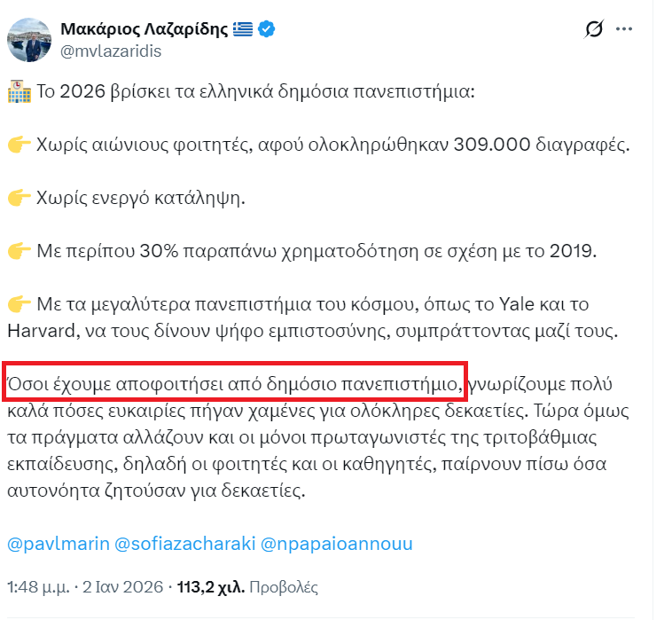
Task: Open Μακάριος Λαζαρίδης profile picture
Action: point(28,39)
